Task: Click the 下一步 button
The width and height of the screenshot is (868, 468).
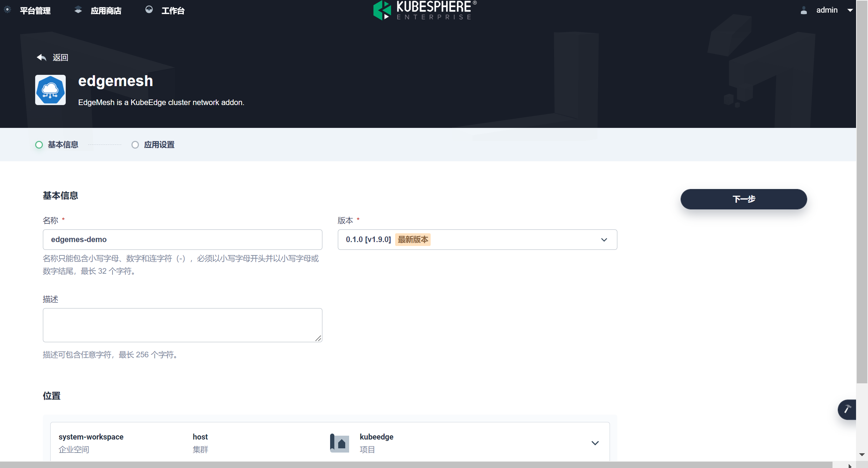Action: pyautogui.click(x=744, y=199)
